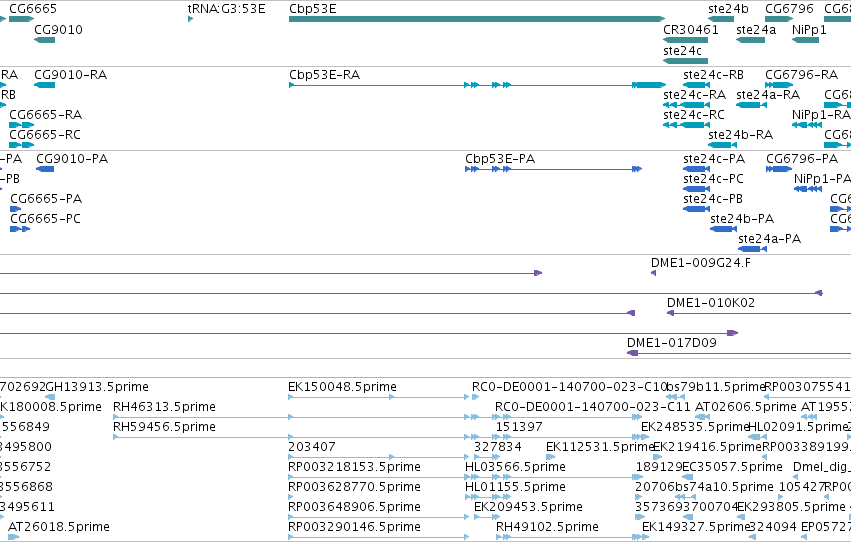Click the CG6796-RA transcript label
851x542 pixels.
tap(802, 75)
